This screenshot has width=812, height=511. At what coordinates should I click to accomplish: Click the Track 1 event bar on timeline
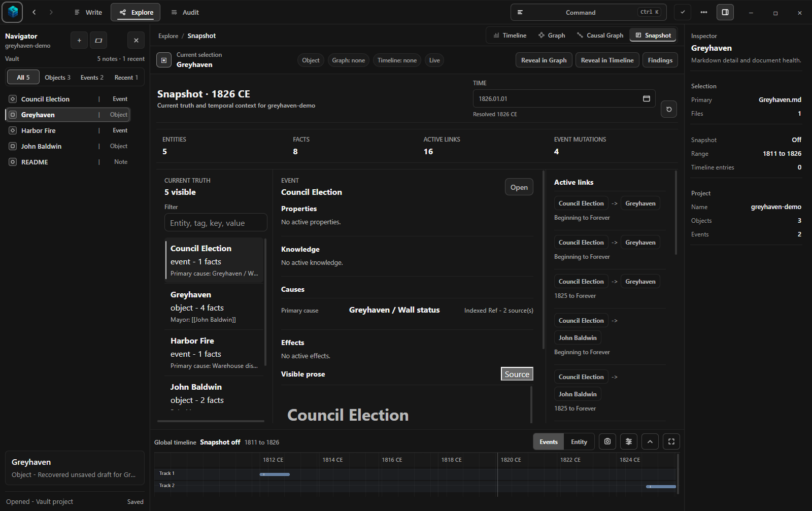click(x=275, y=474)
